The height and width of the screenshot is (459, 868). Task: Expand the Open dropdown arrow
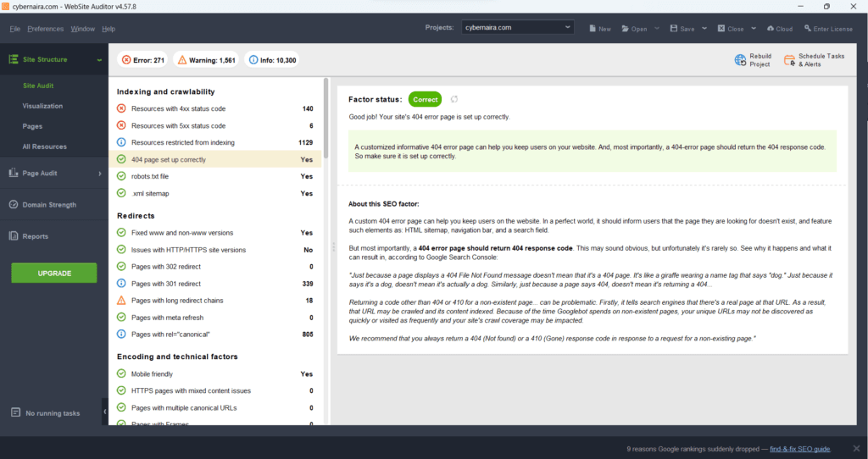657,28
